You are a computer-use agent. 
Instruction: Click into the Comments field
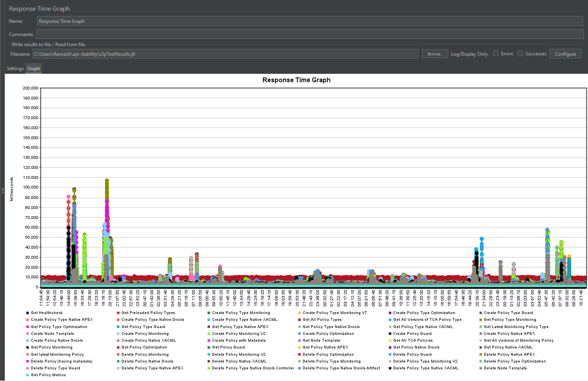[310, 34]
